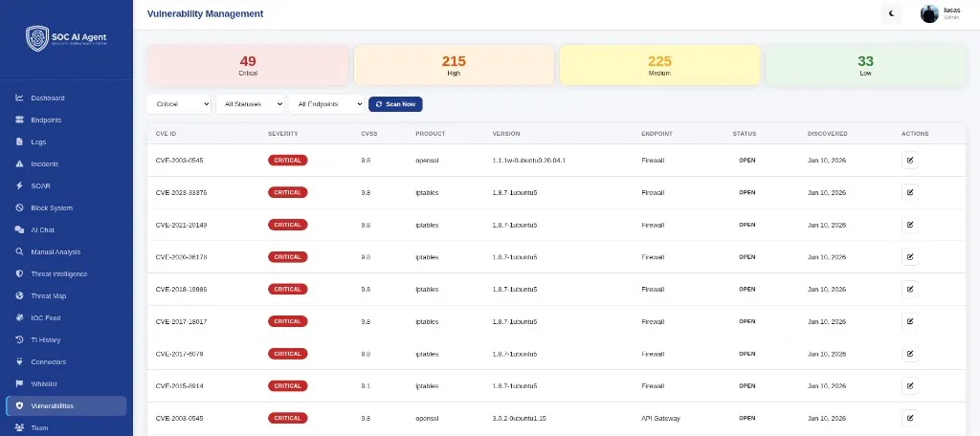The width and height of the screenshot is (980, 436).
Task: Click the lucas user avatar
Action: tap(929, 13)
